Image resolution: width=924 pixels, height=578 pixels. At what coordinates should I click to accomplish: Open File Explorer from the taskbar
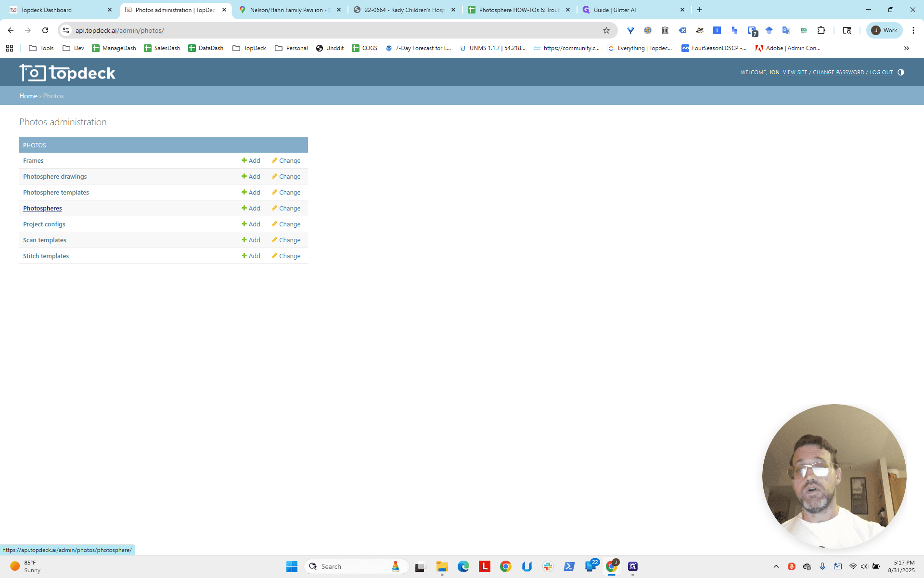pos(442,566)
